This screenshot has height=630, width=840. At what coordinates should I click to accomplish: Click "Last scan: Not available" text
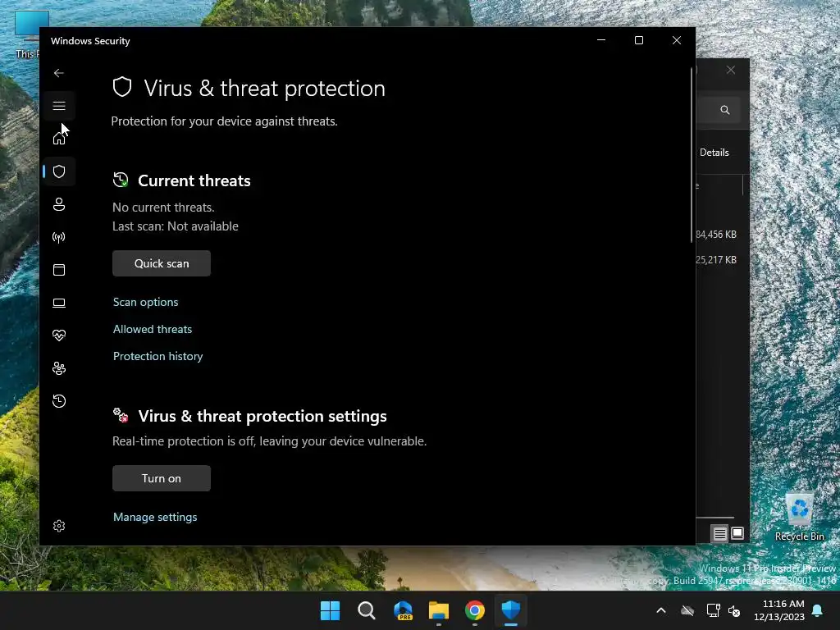[x=176, y=226]
